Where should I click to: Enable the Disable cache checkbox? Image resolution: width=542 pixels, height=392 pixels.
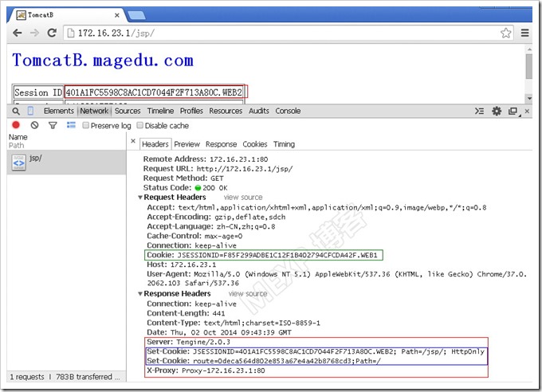139,125
